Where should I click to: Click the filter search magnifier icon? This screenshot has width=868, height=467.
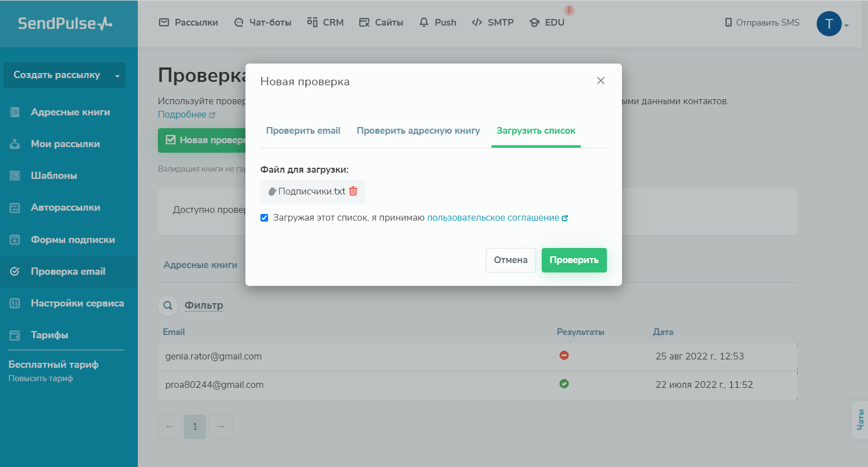click(x=167, y=305)
